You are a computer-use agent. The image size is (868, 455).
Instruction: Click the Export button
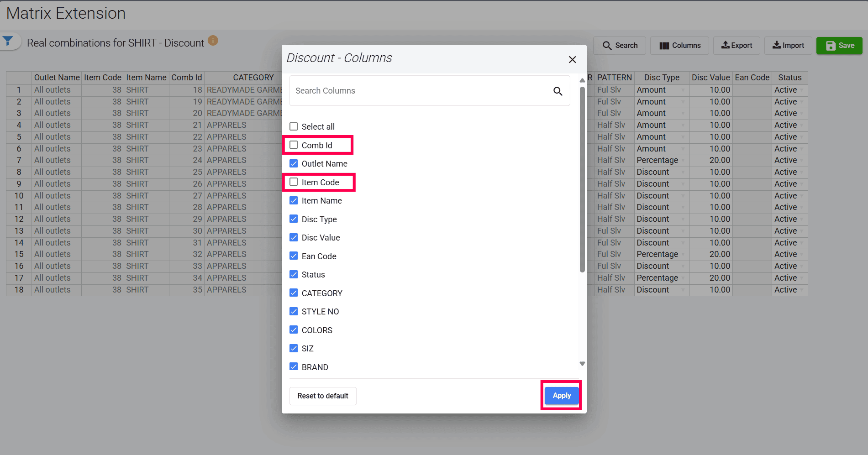coord(736,46)
